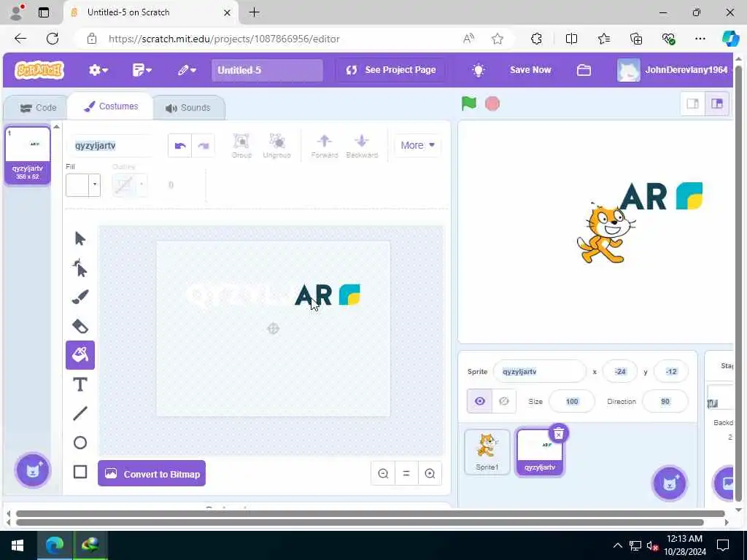747x560 pixels.
Task: Click the Ungroup icon
Action: click(276, 146)
